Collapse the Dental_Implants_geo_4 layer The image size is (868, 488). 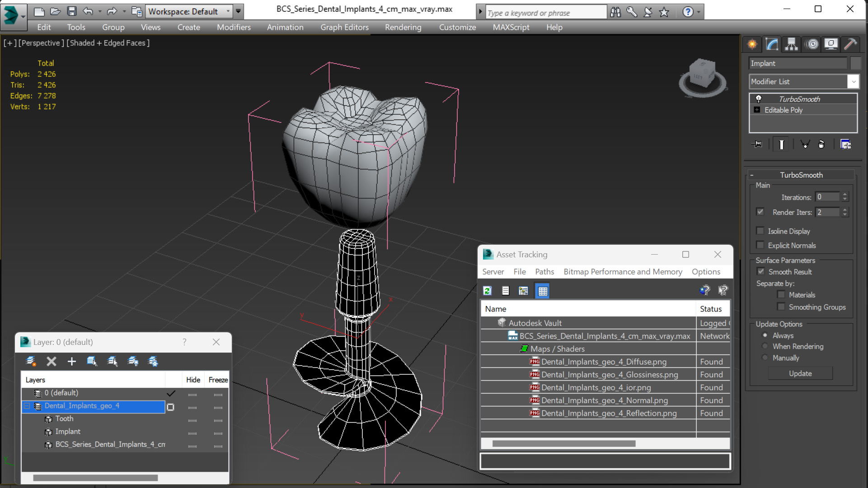point(27,406)
